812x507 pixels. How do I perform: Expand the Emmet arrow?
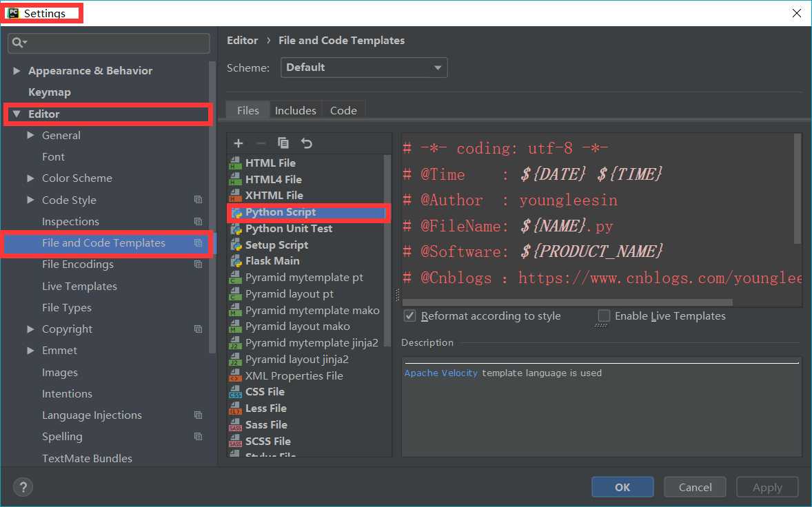tap(30, 350)
